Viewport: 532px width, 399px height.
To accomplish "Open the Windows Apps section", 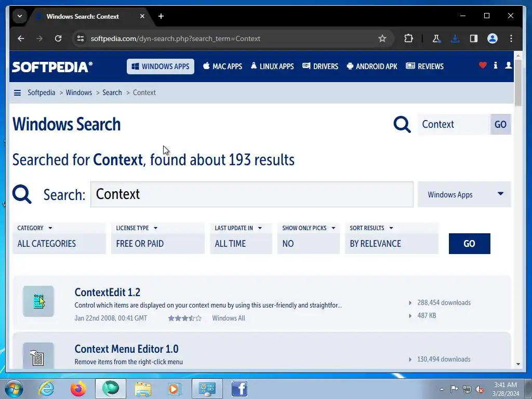I will [161, 66].
